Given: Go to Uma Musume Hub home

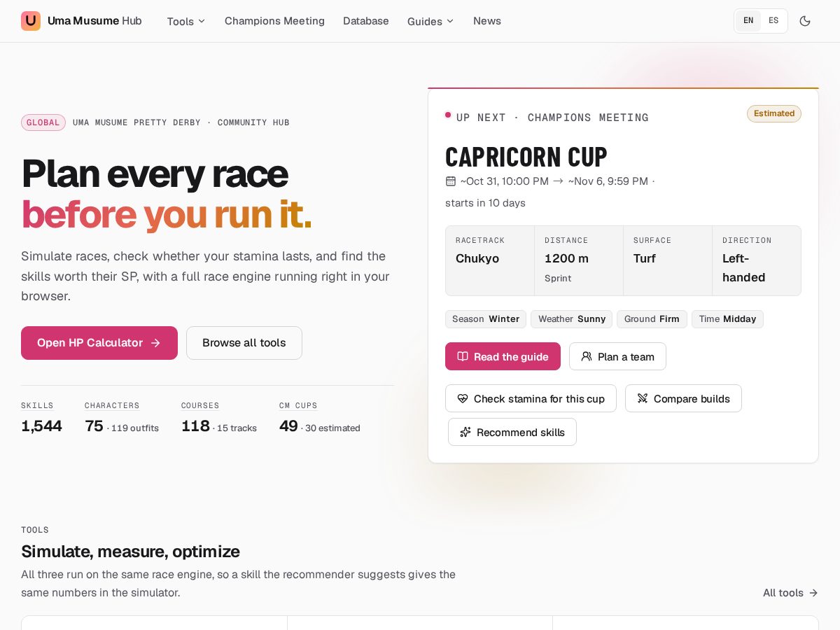Looking at the screenshot, I should [x=81, y=21].
